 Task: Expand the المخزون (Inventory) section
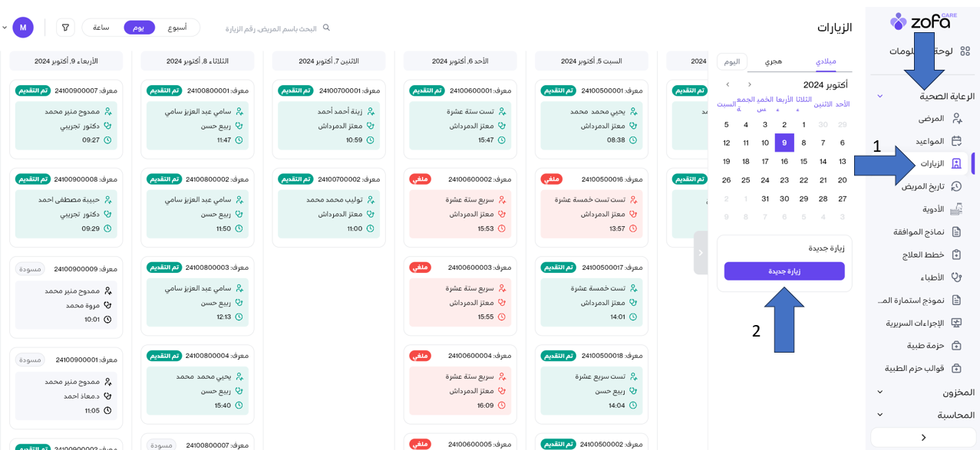coord(880,392)
